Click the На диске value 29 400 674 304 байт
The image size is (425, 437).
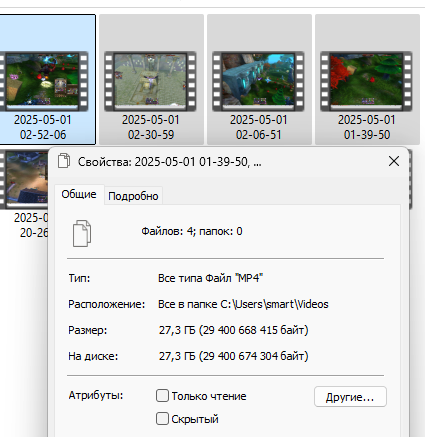pyautogui.click(x=254, y=356)
